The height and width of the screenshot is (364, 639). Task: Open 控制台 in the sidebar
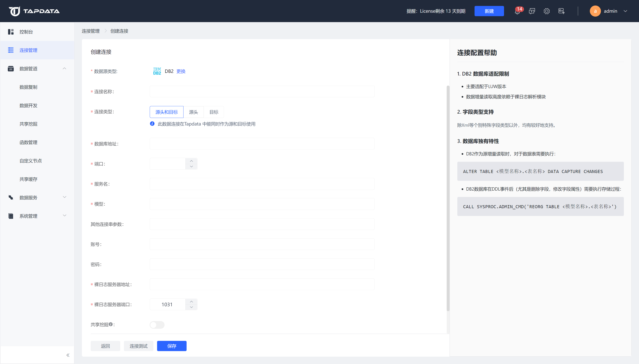tap(26, 32)
